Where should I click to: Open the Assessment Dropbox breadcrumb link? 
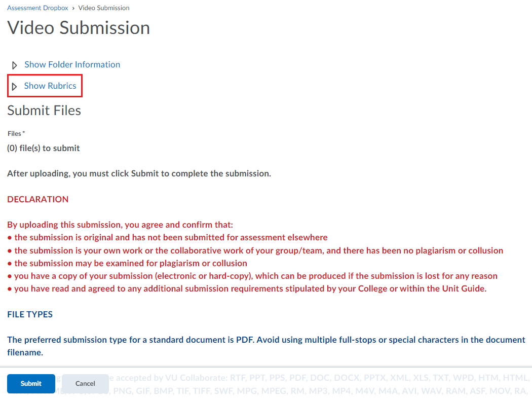pos(37,8)
